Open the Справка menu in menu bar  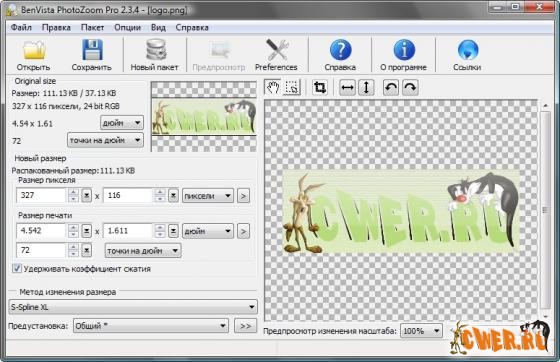click(x=192, y=27)
